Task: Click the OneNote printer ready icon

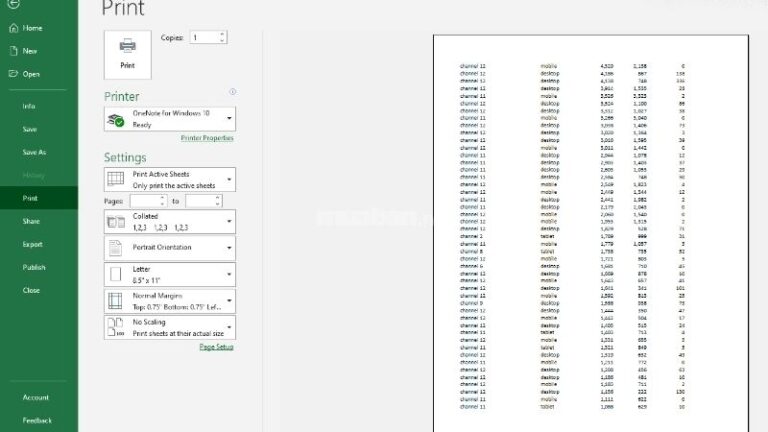Action: point(116,120)
